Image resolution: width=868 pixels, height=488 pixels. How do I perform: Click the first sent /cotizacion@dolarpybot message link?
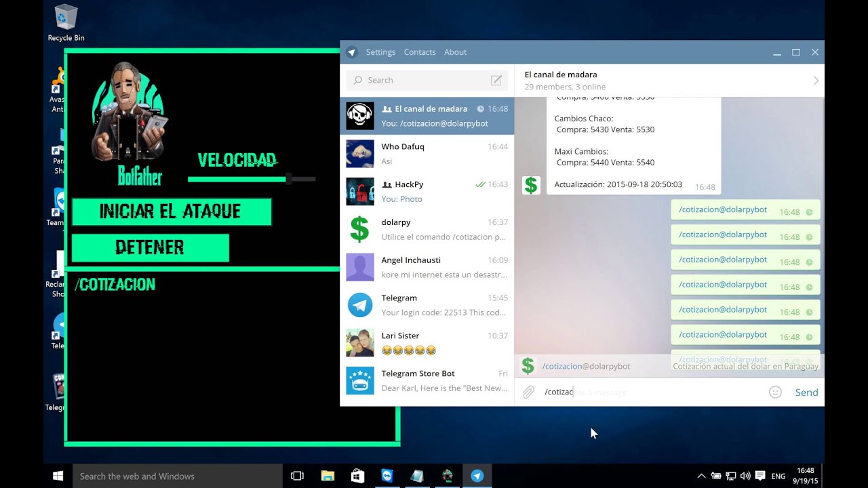pyautogui.click(x=723, y=209)
